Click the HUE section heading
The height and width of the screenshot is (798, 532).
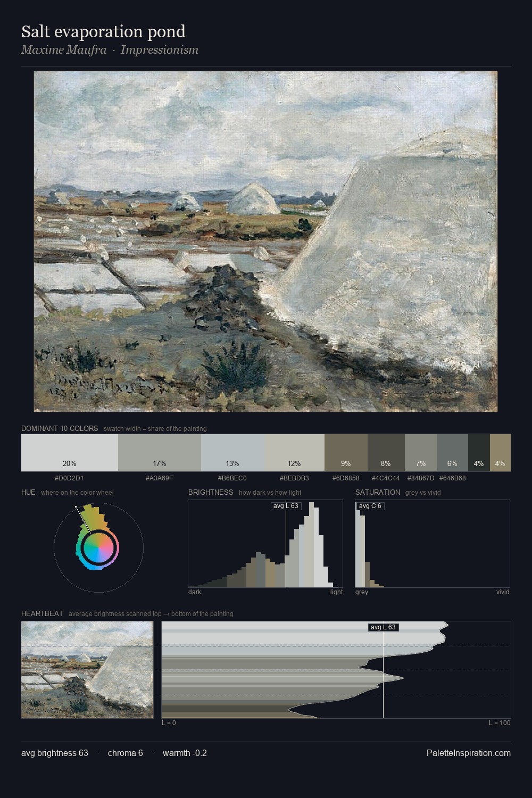[28, 492]
